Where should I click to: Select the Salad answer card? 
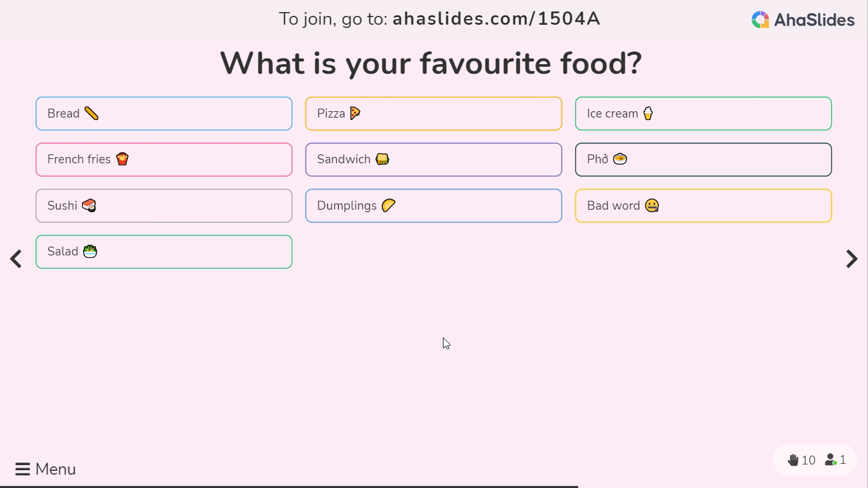pos(164,252)
